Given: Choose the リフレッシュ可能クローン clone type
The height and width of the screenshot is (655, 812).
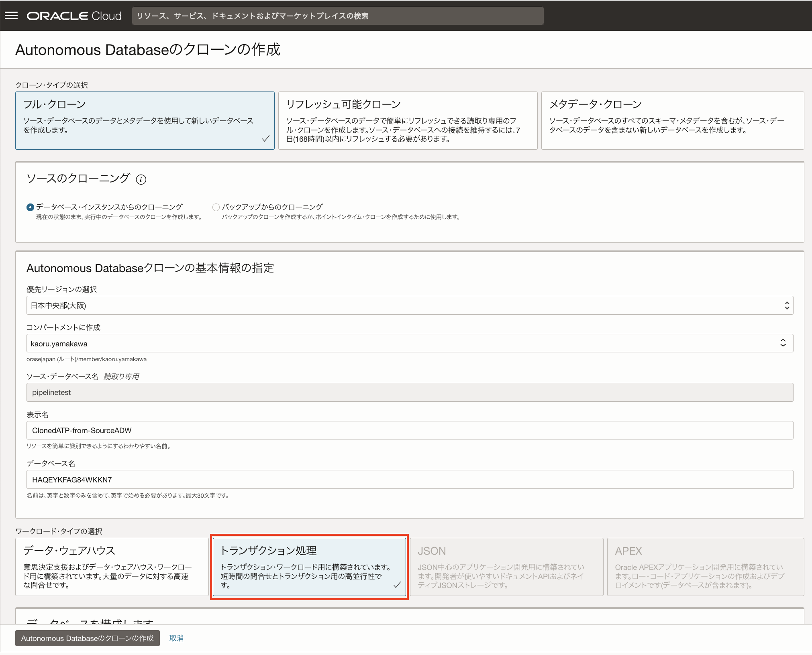Looking at the screenshot, I should (408, 120).
